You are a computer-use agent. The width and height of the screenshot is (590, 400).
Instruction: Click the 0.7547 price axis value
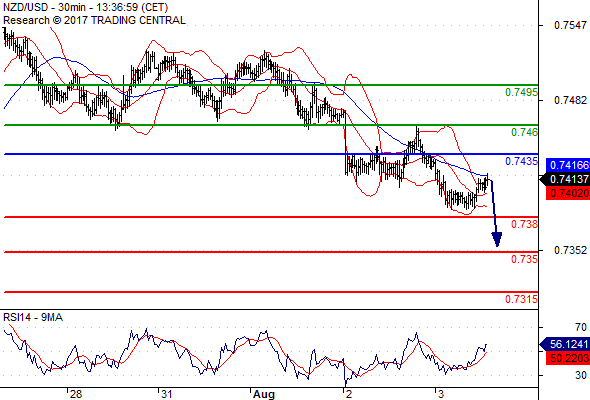(570, 25)
